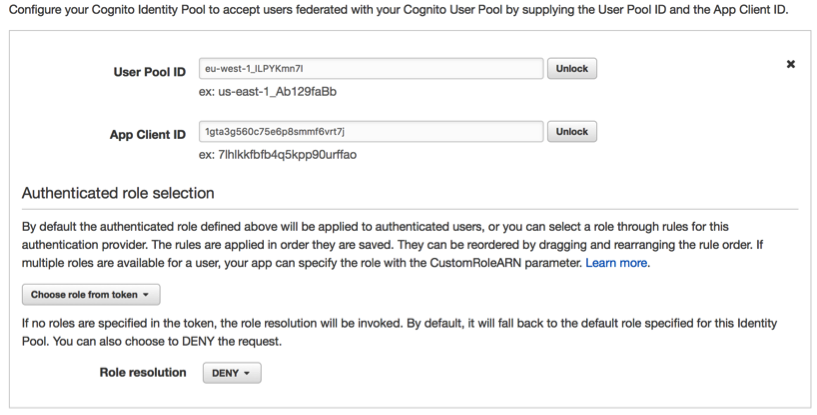The image size is (817, 415).
Task: Close the provider panel with the x icon
Action: [x=791, y=64]
